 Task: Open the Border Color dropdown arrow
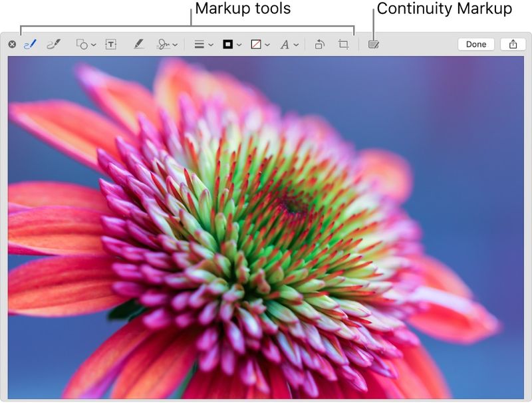[239, 45]
